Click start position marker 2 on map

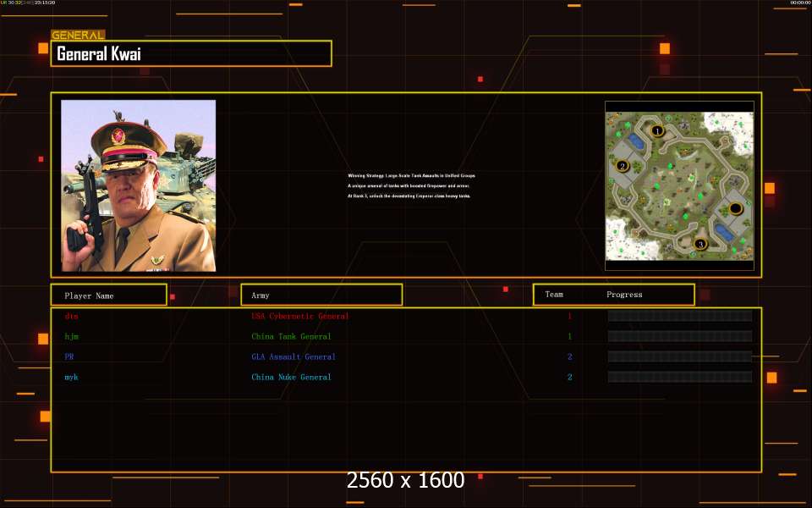pyautogui.click(x=623, y=166)
